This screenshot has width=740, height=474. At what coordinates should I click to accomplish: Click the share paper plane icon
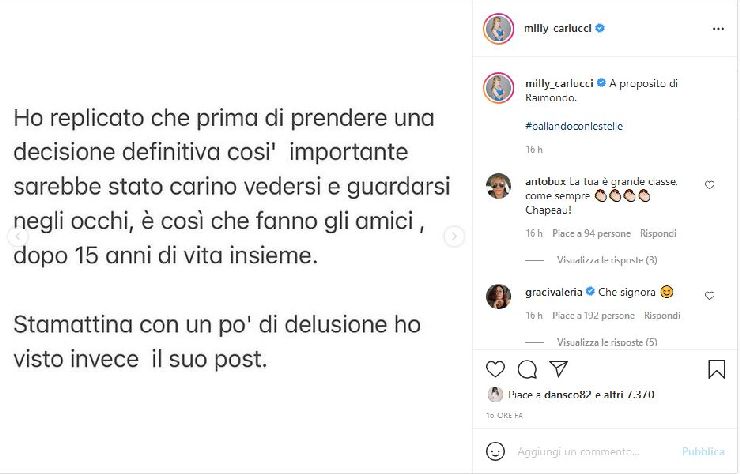pyautogui.click(x=559, y=370)
